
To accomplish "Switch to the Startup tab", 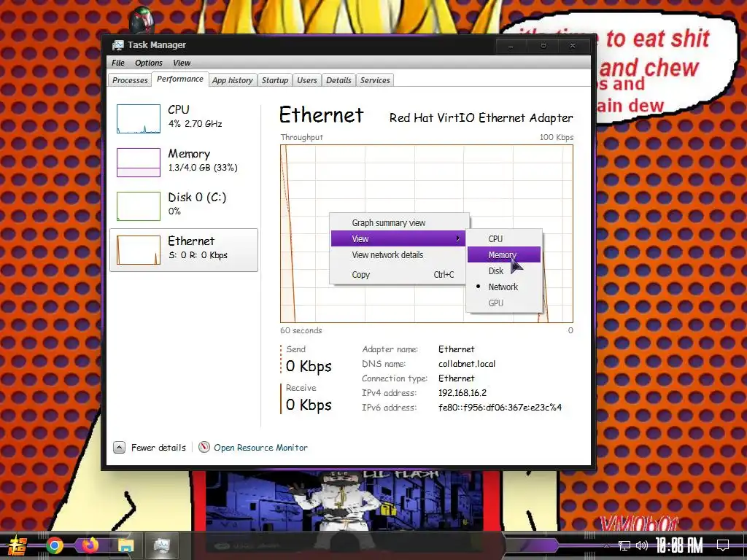I will click(x=275, y=80).
